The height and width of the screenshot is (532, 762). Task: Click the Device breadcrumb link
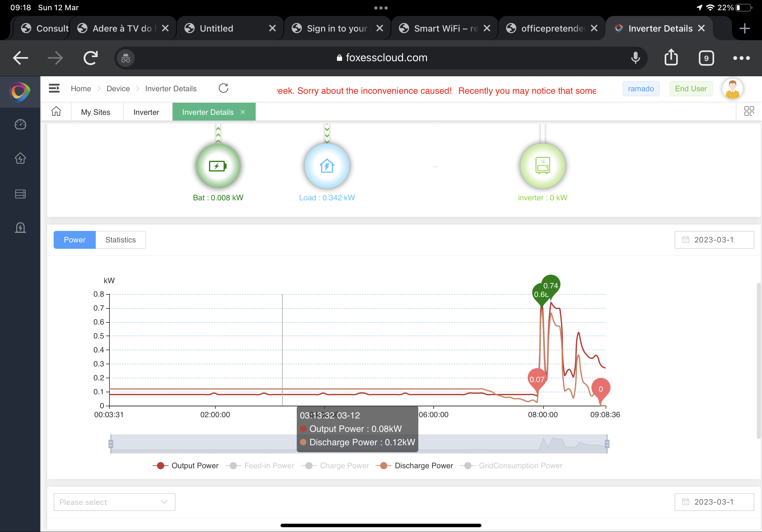[118, 89]
